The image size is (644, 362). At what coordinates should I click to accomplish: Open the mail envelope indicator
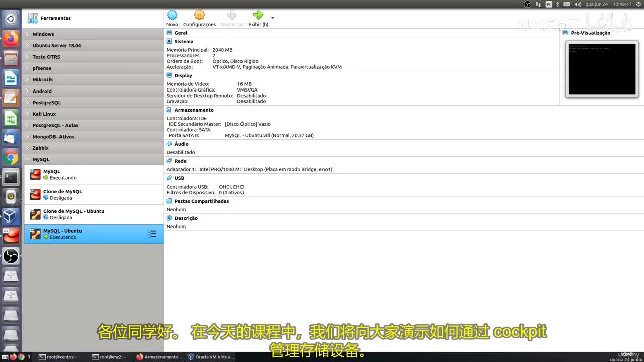(567, 4)
